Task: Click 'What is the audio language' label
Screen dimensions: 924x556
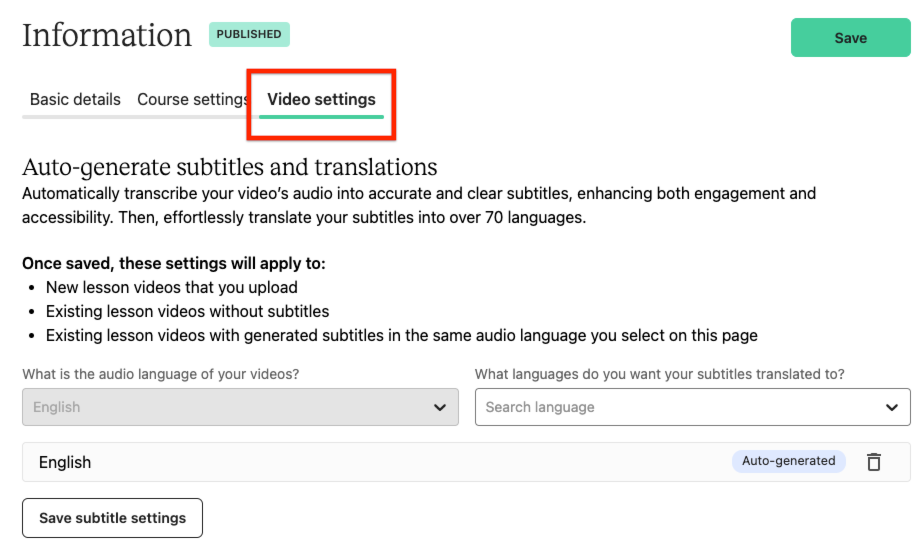Action: 161,374
